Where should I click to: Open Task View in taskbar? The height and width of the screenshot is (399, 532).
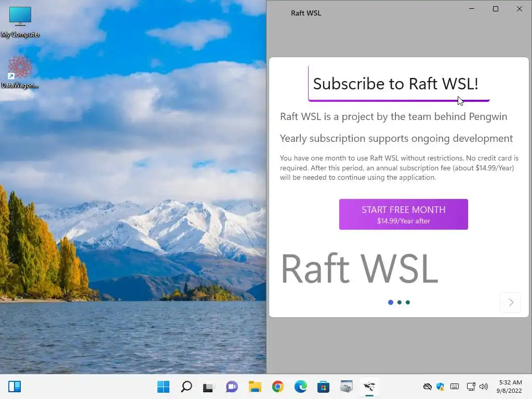pyautogui.click(x=209, y=387)
